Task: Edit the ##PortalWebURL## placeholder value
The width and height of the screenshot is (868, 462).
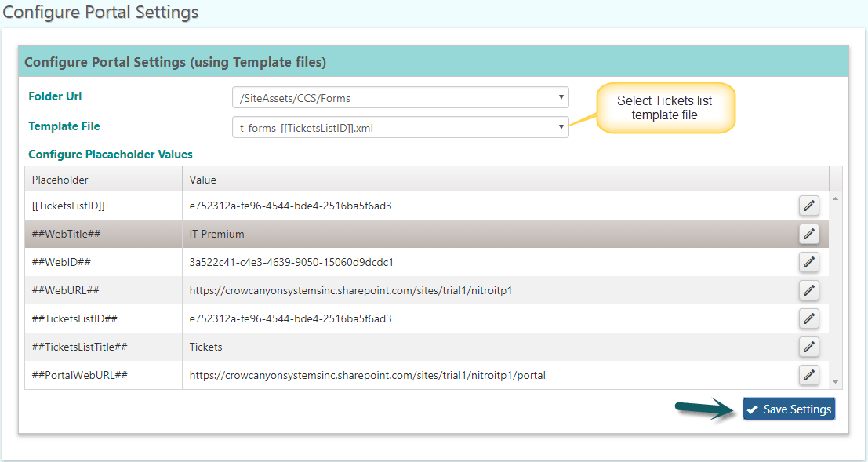Action: pos(808,375)
